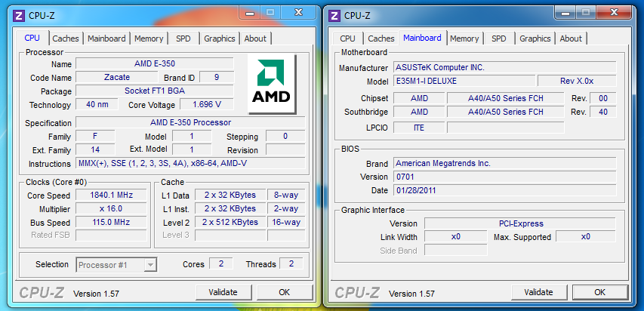
Task: Click Validate button in the left window
Action: [x=223, y=293]
